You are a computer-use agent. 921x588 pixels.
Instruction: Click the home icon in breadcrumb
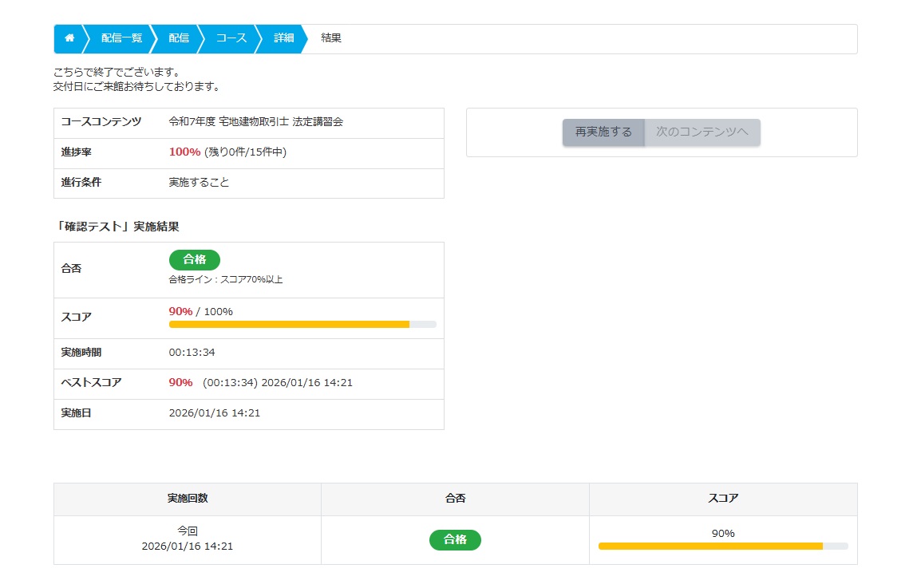point(69,38)
